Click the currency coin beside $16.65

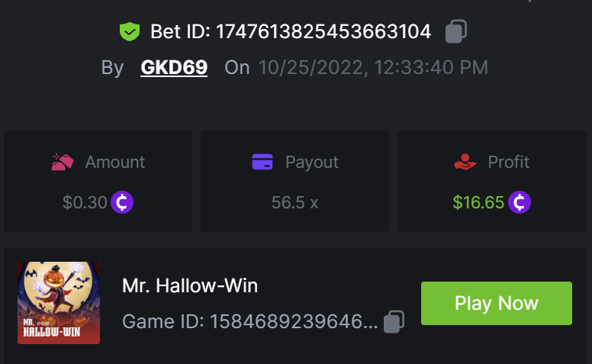(520, 202)
